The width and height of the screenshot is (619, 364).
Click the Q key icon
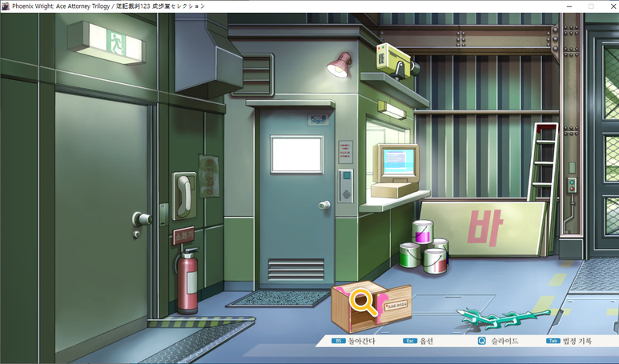(481, 341)
